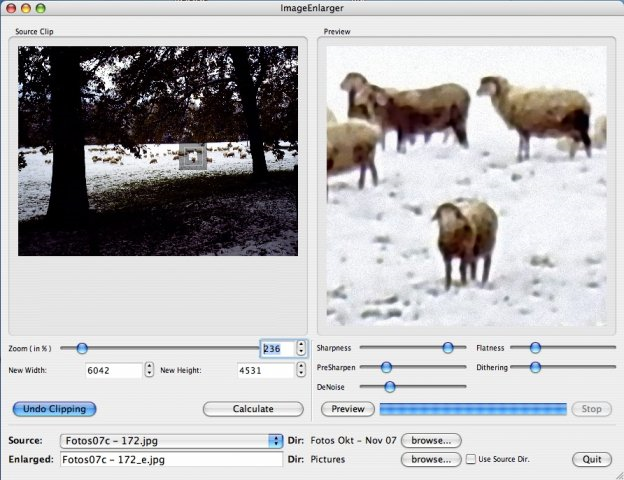Click the DeNoise slider knob

pyautogui.click(x=390, y=386)
